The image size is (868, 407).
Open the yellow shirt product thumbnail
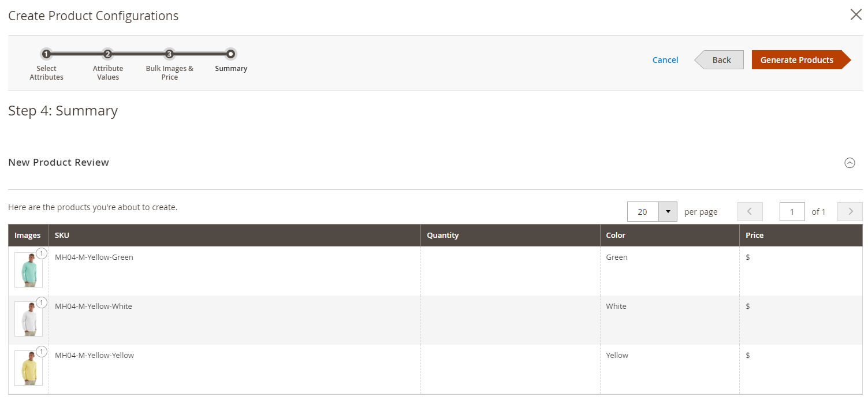28,368
